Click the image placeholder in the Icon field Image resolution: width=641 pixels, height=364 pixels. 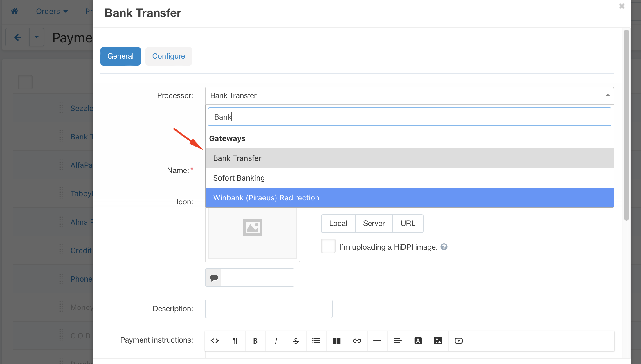pos(252,227)
